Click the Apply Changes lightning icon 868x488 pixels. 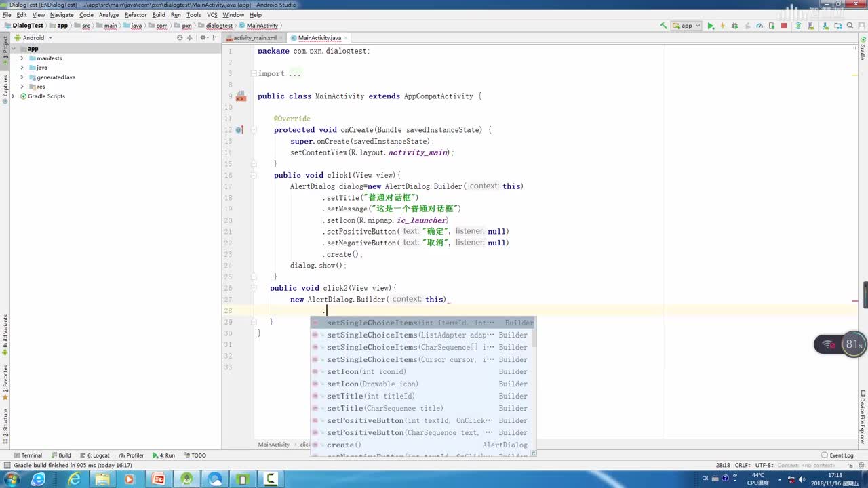point(723,26)
